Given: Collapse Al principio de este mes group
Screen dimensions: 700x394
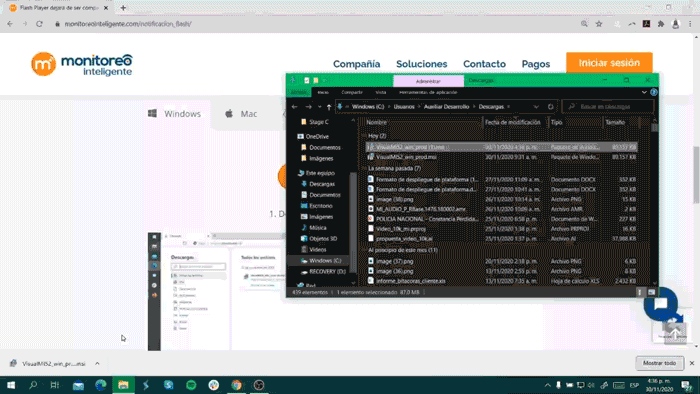Looking at the screenshot, I should tap(363, 250).
